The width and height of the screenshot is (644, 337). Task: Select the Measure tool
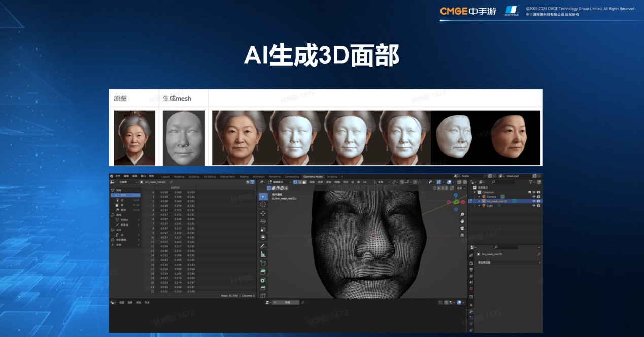coord(263,254)
